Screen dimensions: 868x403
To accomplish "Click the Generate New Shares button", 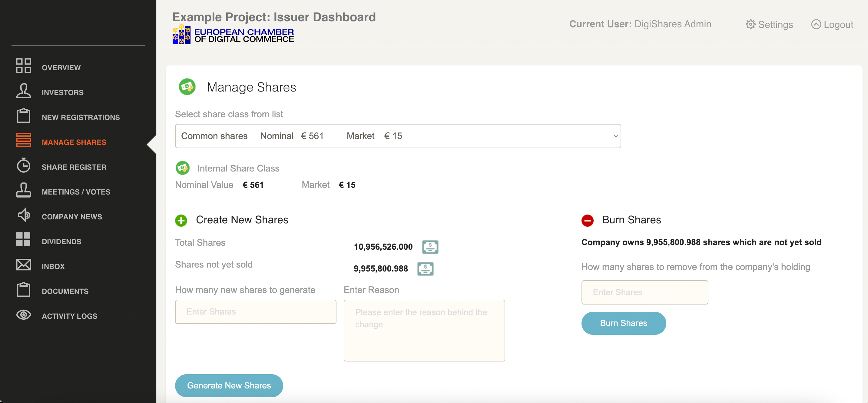I will click(x=229, y=385).
